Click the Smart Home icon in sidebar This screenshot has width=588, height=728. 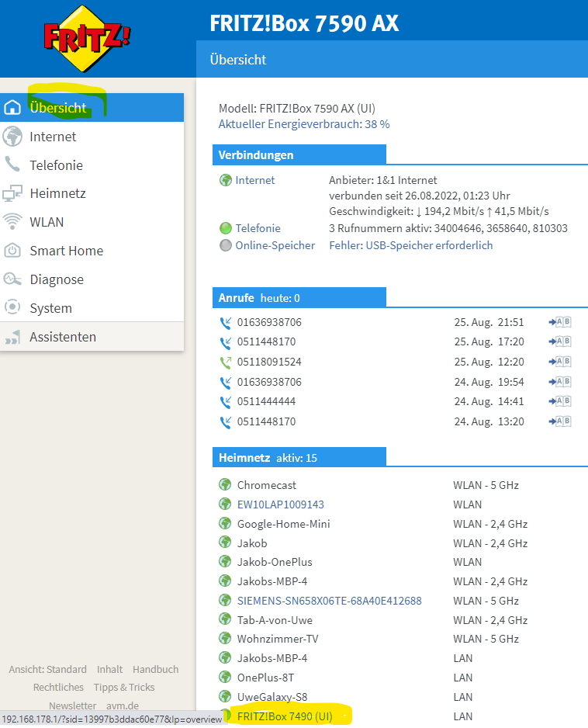click(12, 251)
